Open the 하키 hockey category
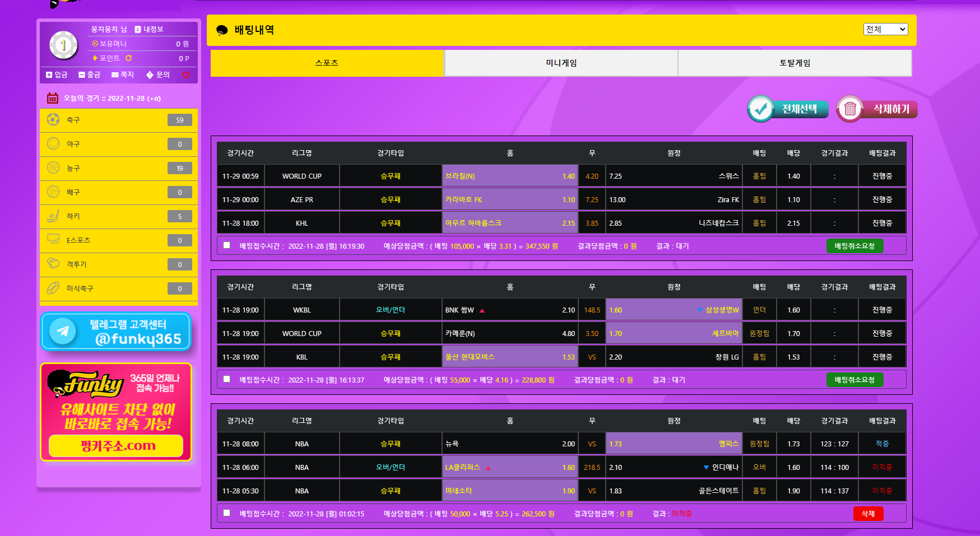Screen dimensions: 980x536 (119, 216)
